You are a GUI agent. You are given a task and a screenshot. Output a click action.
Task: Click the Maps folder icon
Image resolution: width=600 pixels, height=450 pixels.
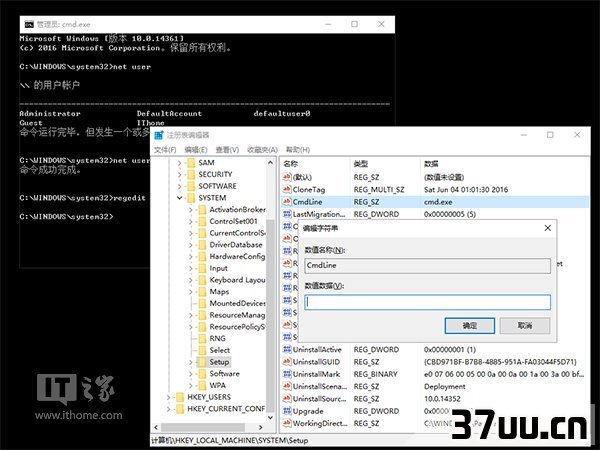click(x=202, y=292)
